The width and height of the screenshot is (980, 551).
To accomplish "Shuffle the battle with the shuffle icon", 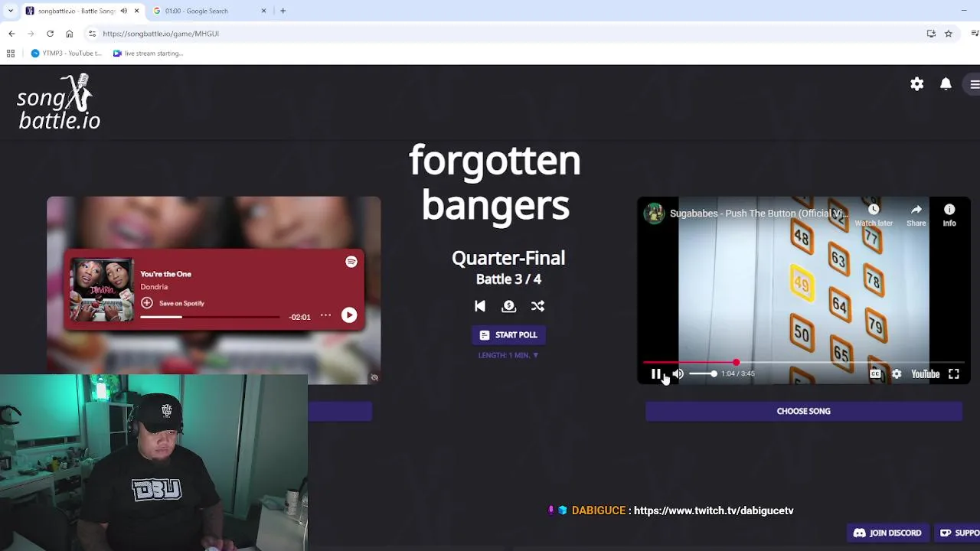I will (x=537, y=306).
